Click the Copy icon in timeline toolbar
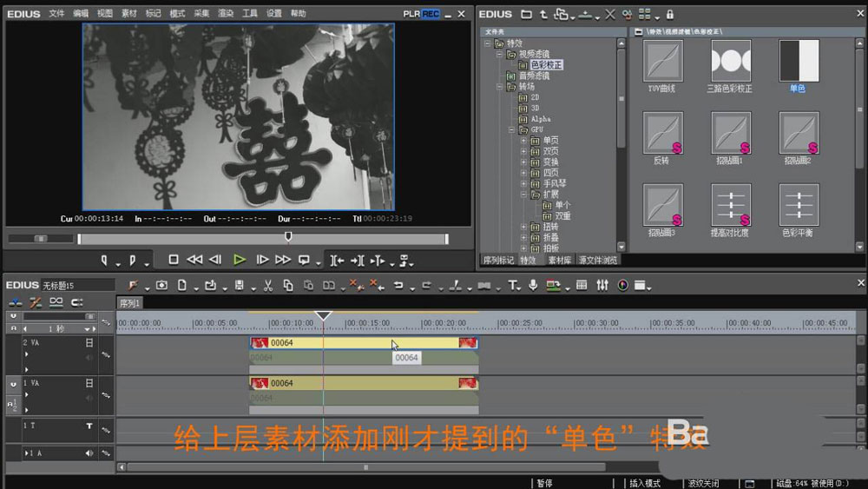 tap(288, 285)
